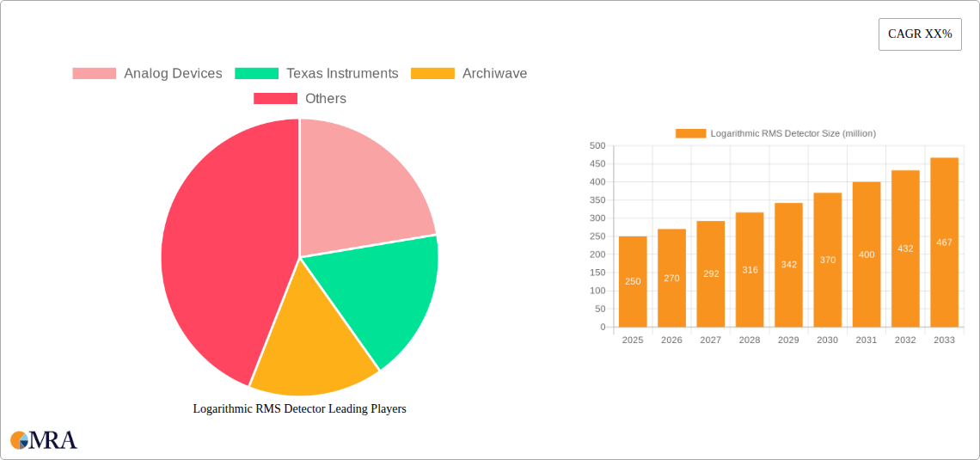Click the CAGR XX% button
Viewport: 980px width, 460px height.
(920, 34)
